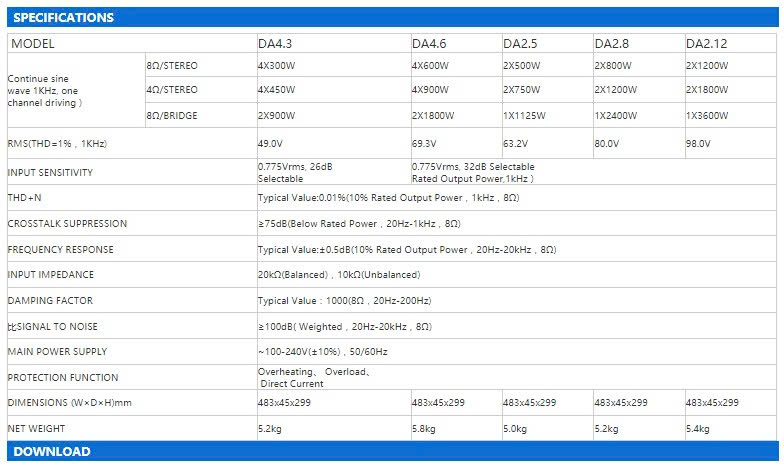Click the DA2.8 model column header
Screen dimensions: 784x465
(x=612, y=44)
